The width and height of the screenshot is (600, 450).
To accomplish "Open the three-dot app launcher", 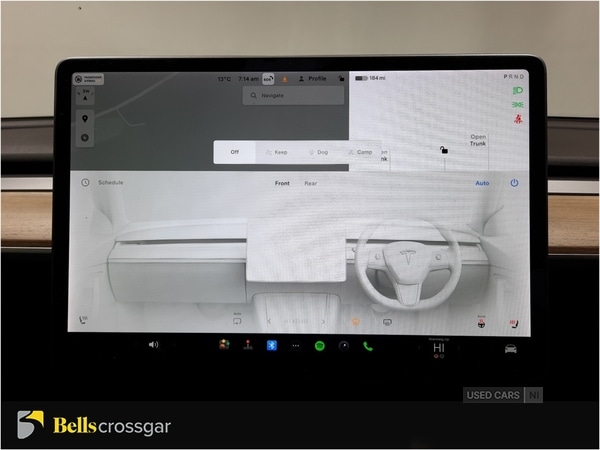I will point(295,346).
